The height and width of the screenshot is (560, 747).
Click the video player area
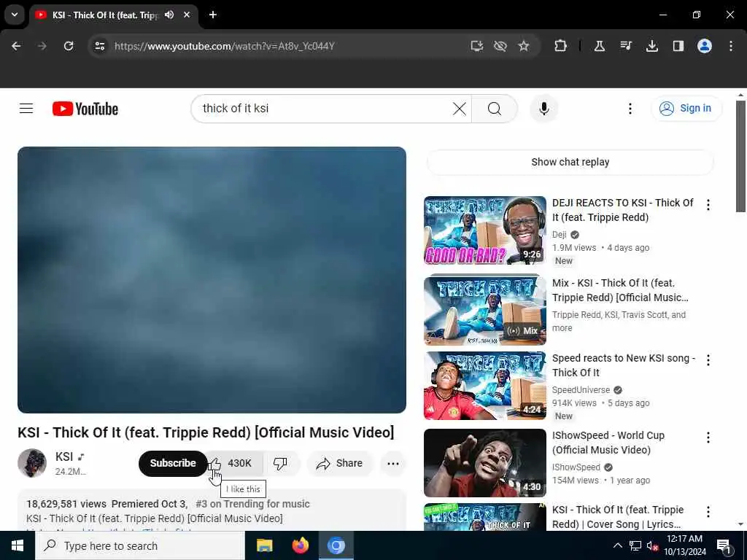click(212, 280)
